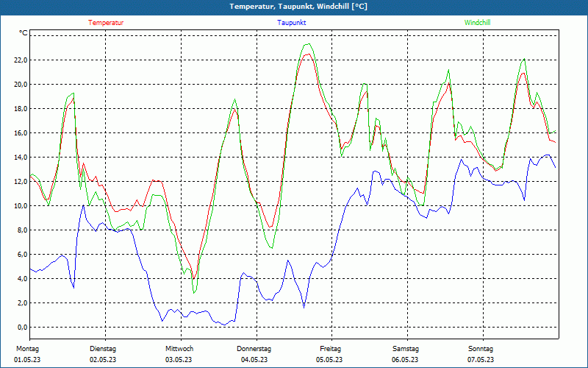Image resolution: width=588 pixels, height=368 pixels.
Task: Click the '06.05.23' date label
Action: (x=405, y=360)
